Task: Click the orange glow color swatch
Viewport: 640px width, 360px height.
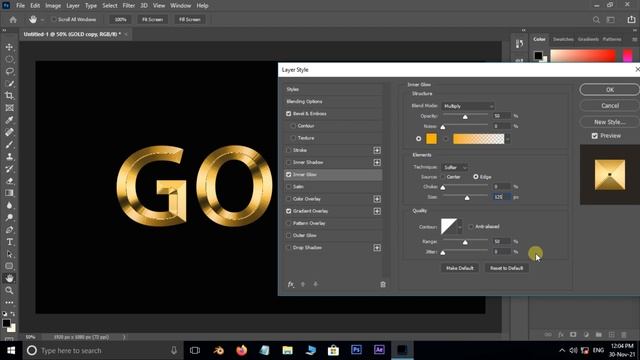Action: (431, 139)
